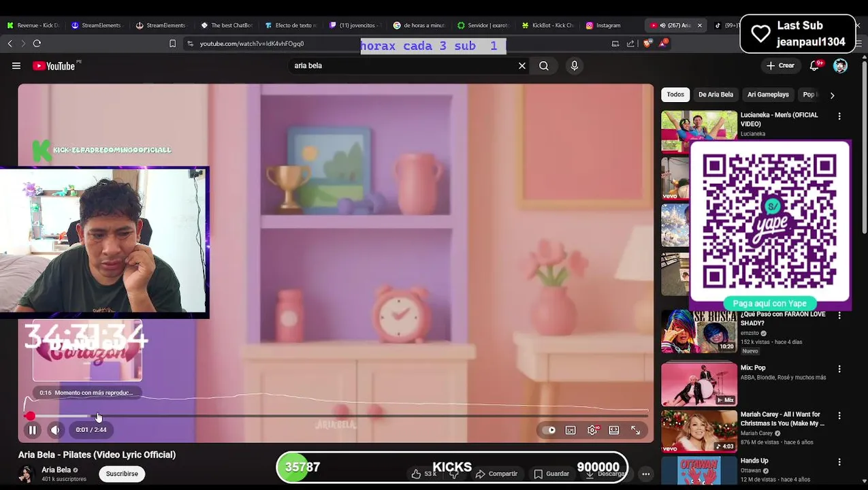Viewport: 868px width, 490px height.
Task: Open more actions beside Guardar
Action: point(645,474)
